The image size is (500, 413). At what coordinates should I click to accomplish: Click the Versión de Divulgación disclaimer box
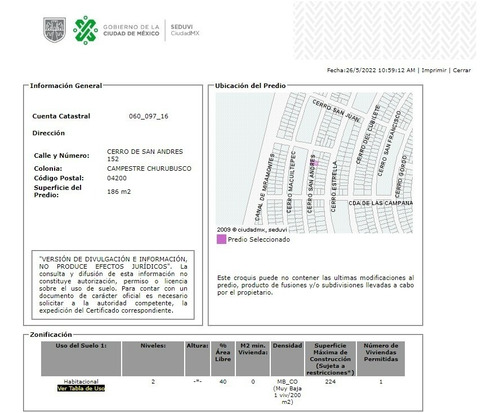click(113, 285)
